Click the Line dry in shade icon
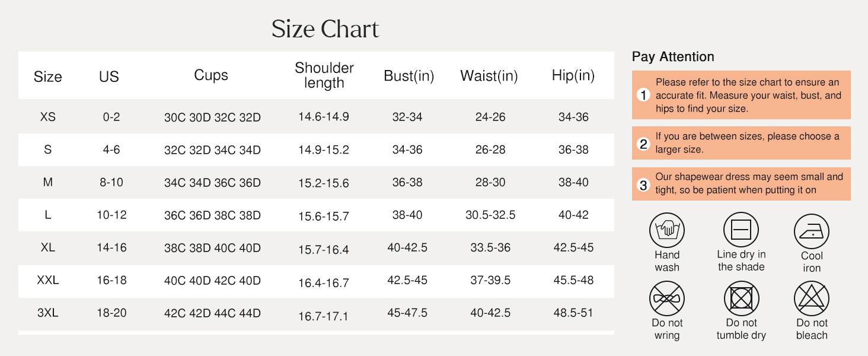 pos(741,230)
